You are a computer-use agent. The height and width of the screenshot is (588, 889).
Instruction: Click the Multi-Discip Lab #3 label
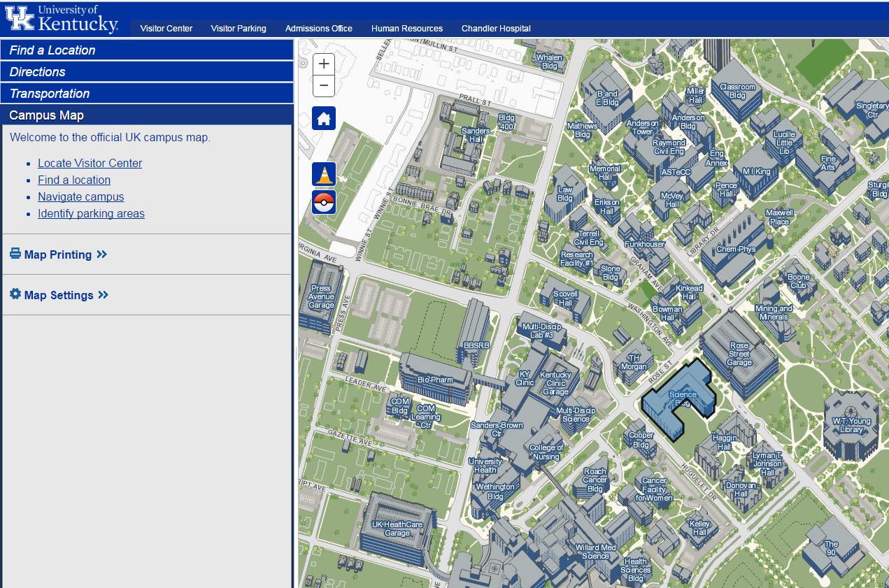(542, 331)
